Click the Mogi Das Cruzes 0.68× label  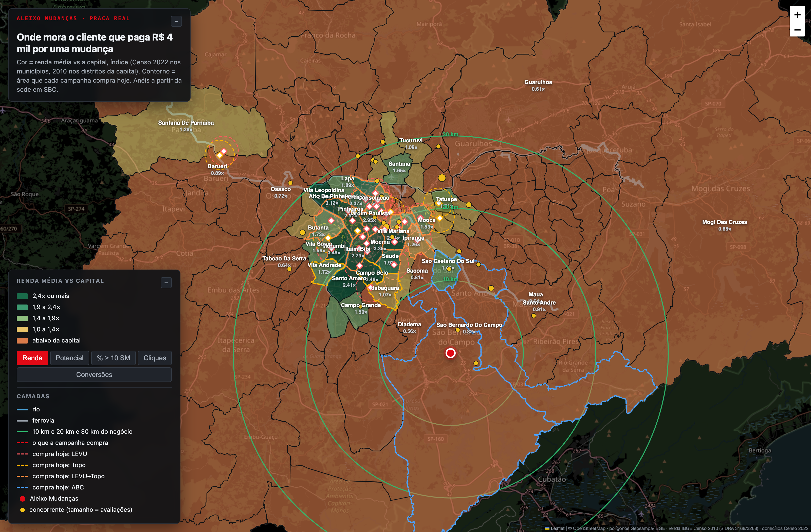tap(724, 225)
